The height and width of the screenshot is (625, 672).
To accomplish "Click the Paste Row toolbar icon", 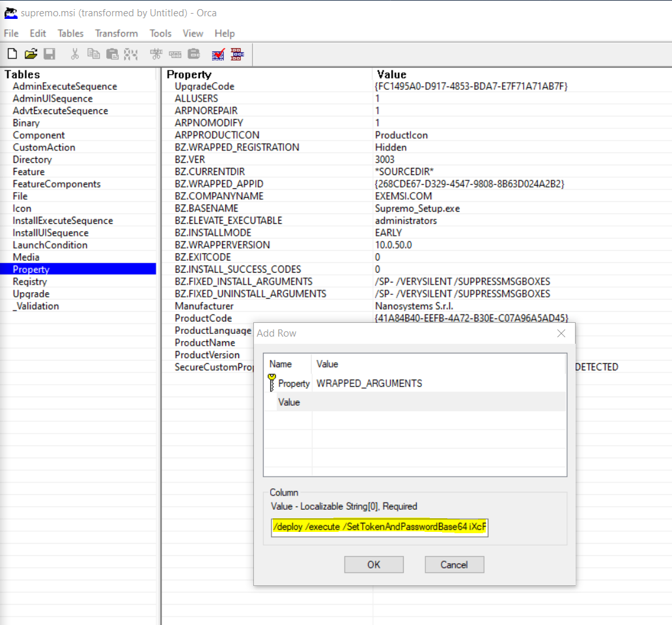I will pyautogui.click(x=193, y=53).
